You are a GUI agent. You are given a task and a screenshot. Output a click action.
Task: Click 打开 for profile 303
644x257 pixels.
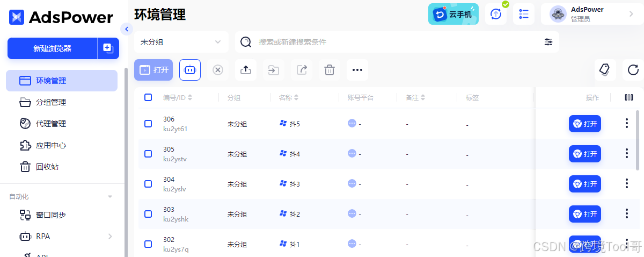[585, 214]
